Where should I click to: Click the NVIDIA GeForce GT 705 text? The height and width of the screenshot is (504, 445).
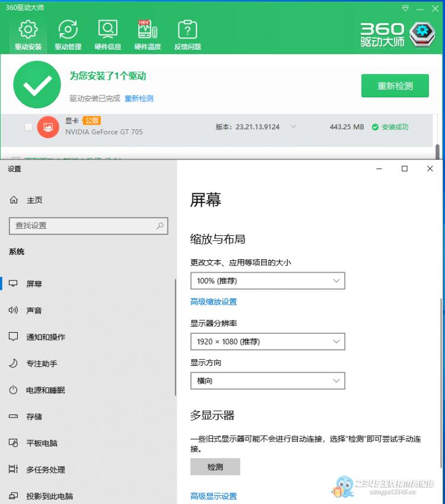click(x=104, y=132)
